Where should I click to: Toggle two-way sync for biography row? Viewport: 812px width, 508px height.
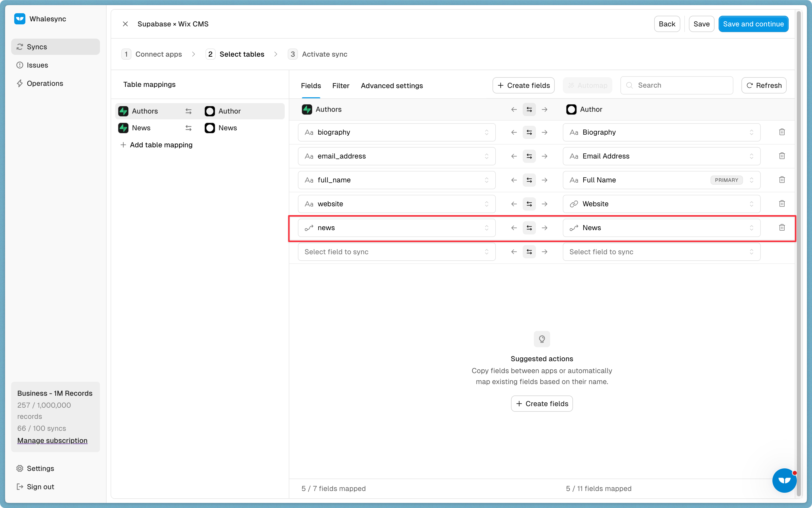click(529, 132)
